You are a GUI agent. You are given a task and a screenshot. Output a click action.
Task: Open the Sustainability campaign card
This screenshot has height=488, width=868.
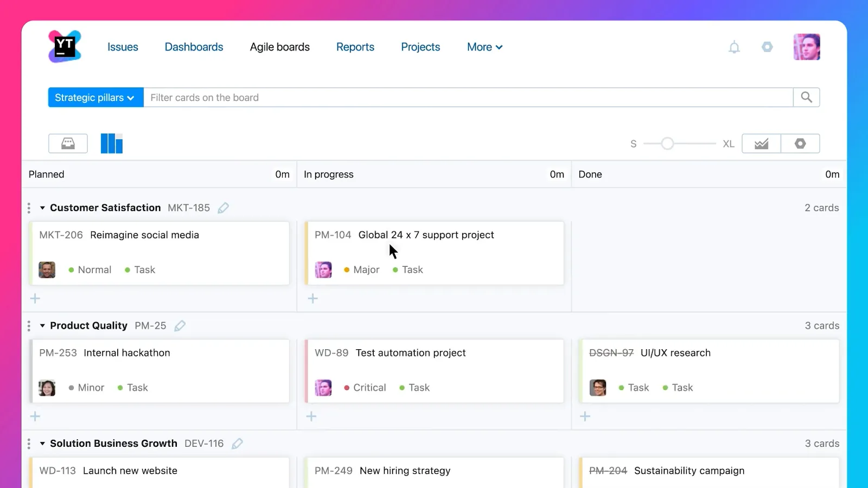tap(689, 471)
